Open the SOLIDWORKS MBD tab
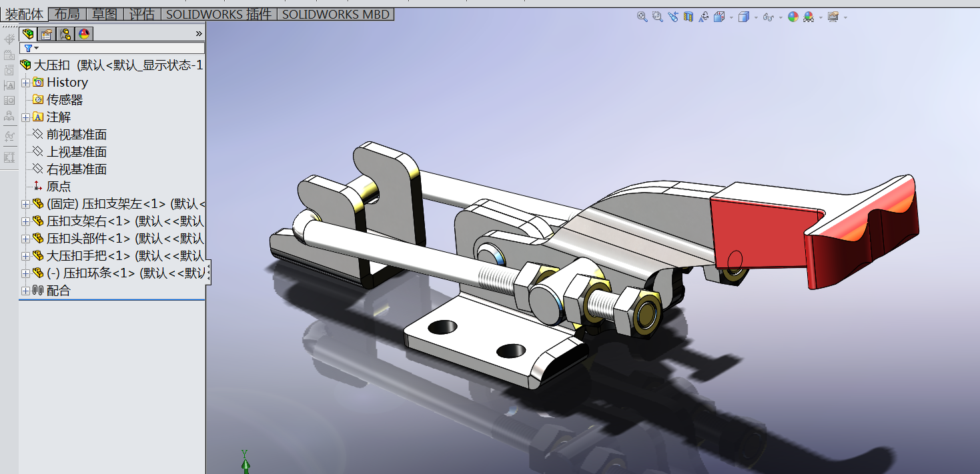The width and height of the screenshot is (980, 474). tap(336, 14)
